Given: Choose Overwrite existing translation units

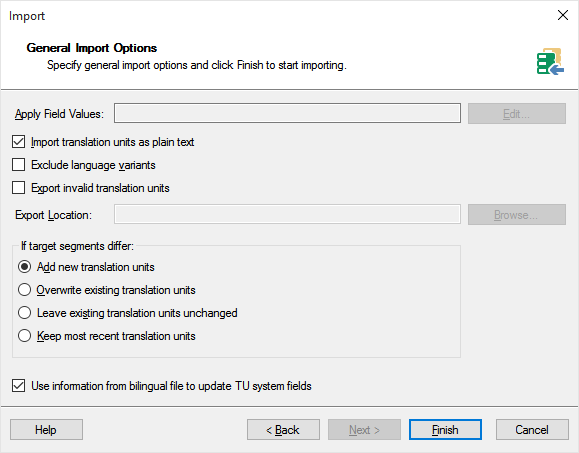Looking at the screenshot, I should pos(24,290).
